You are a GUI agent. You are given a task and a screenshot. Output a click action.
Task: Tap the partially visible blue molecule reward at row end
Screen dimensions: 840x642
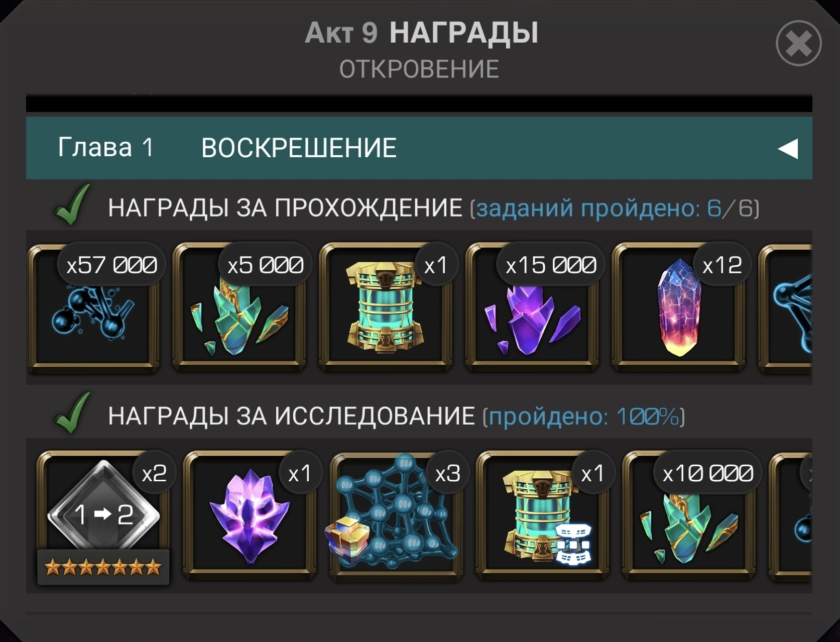tap(785, 308)
